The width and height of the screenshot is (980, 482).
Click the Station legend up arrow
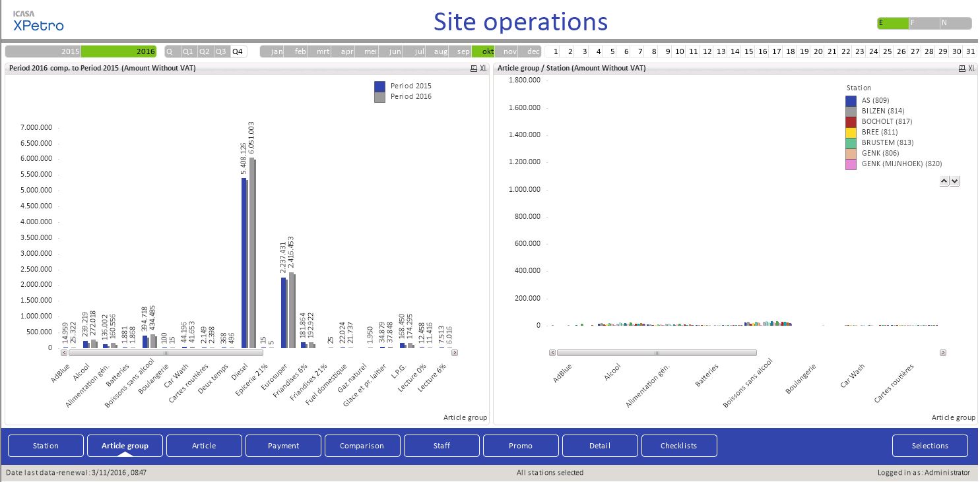point(944,181)
